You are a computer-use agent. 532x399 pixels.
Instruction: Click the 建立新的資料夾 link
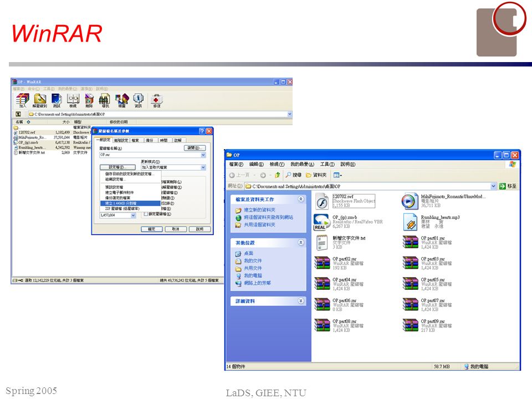tap(259, 210)
